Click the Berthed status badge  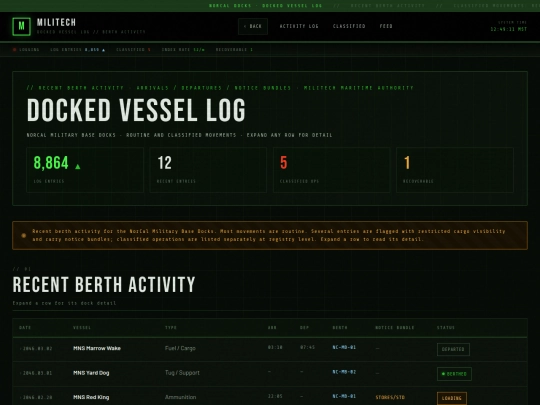tap(454, 374)
